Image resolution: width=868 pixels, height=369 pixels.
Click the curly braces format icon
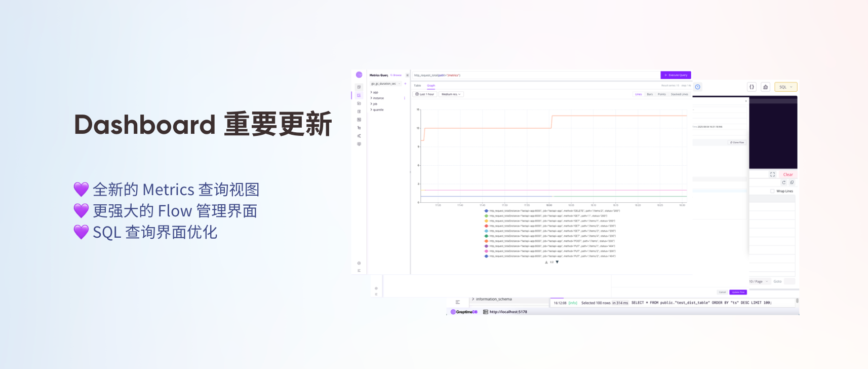752,87
